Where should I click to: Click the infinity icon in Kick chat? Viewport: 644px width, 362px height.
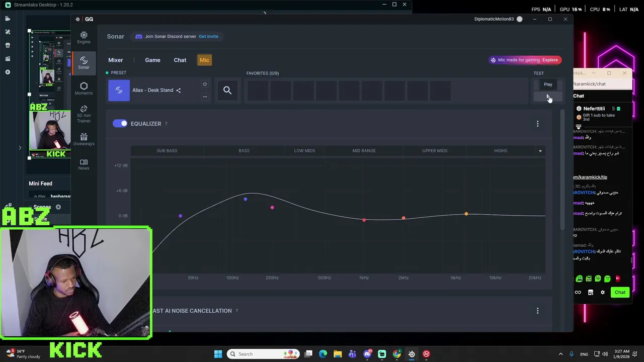(578, 292)
